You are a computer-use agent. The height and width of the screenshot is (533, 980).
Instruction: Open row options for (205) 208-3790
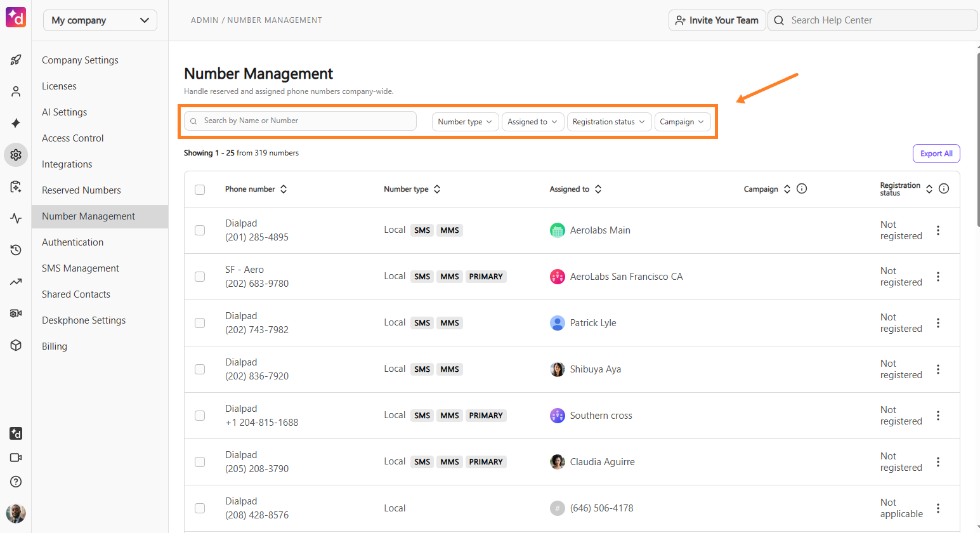pyautogui.click(x=938, y=462)
